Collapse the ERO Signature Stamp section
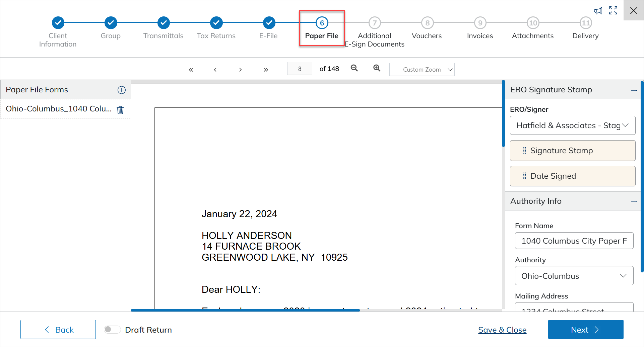Image resolution: width=644 pixels, height=347 pixels. coord(634,90)
